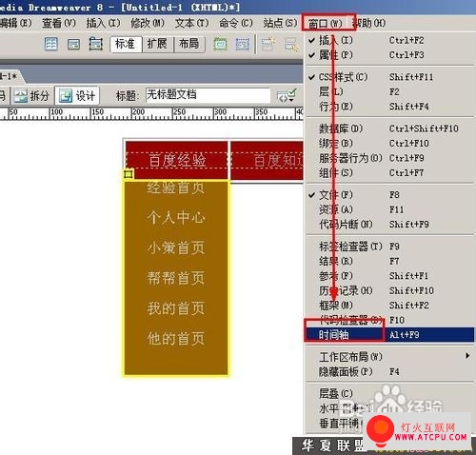
Task: Select the 布局 mode button
Action: pyautogui.click(x=189, y=44)
